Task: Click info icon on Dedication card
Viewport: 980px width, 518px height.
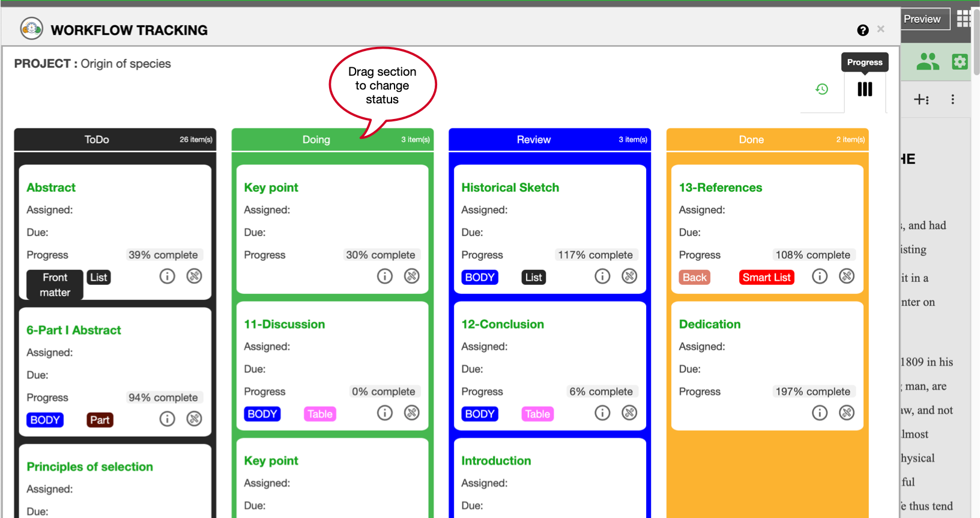Action: (x=820, y=413)
